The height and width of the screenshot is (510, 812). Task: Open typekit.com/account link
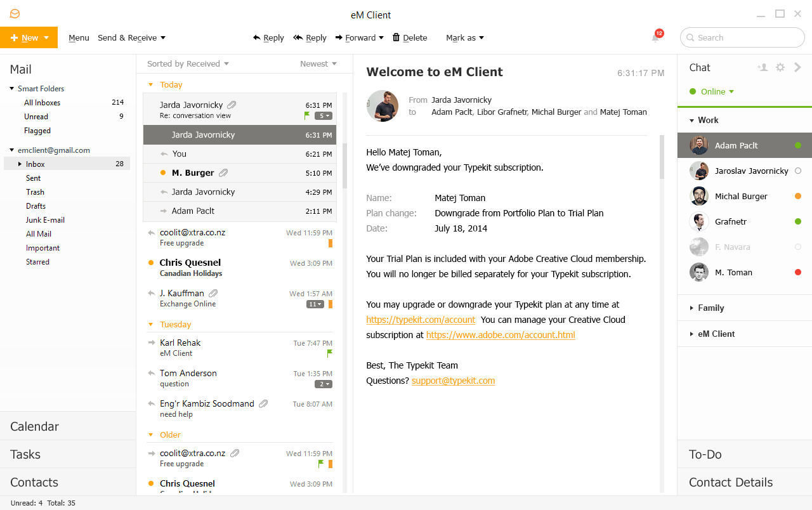[x=421, y=320]
